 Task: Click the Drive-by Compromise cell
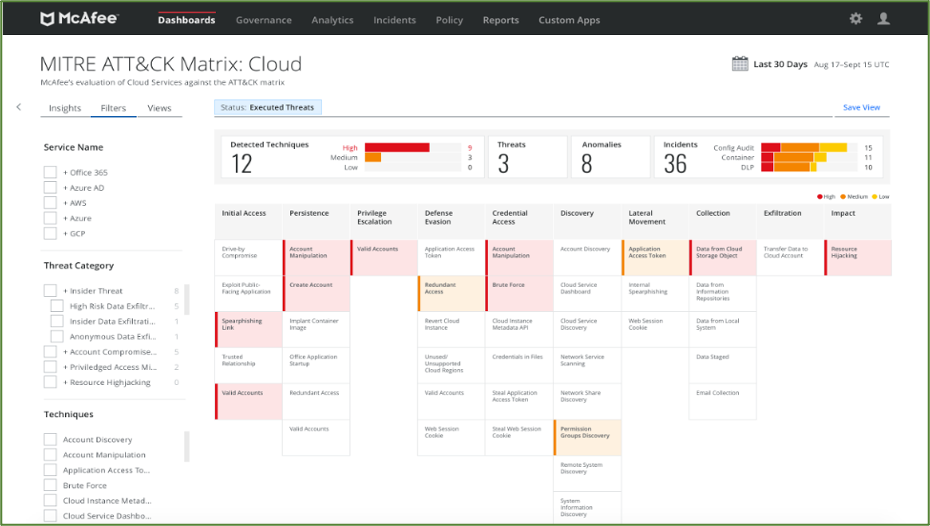point(249,257)
